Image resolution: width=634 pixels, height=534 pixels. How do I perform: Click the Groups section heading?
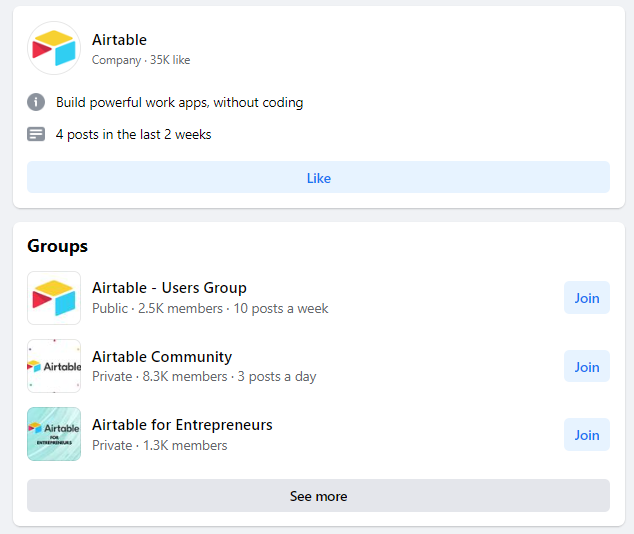pyautogui.click(x=57, y=246)
